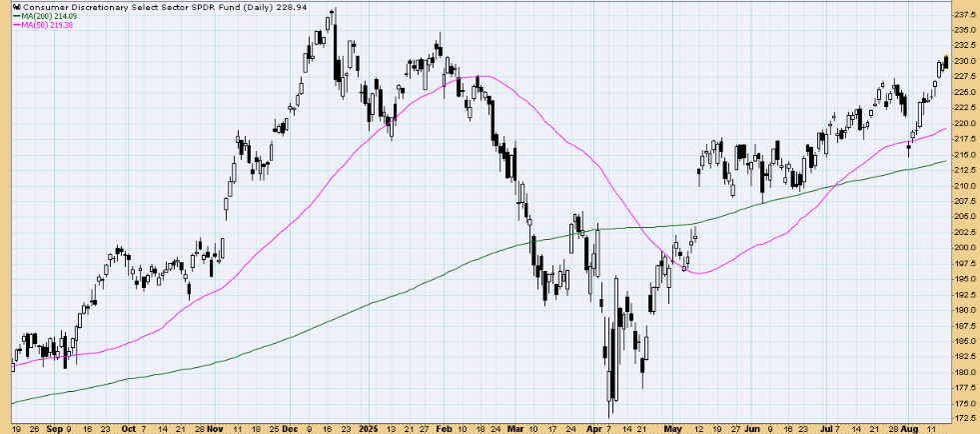This screenshot has width=980, height=434.
Task: Click the 190.0 price axis label
Action: tap(965, 310)
